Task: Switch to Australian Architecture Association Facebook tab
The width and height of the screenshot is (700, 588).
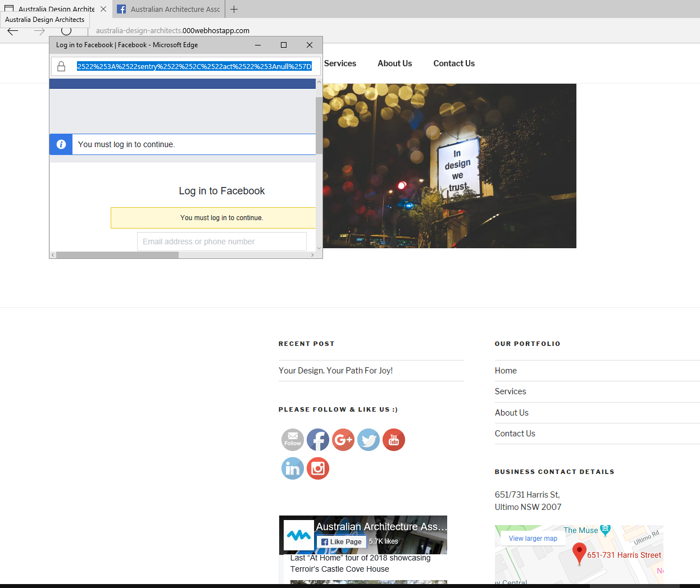Action: pos(169,9)
